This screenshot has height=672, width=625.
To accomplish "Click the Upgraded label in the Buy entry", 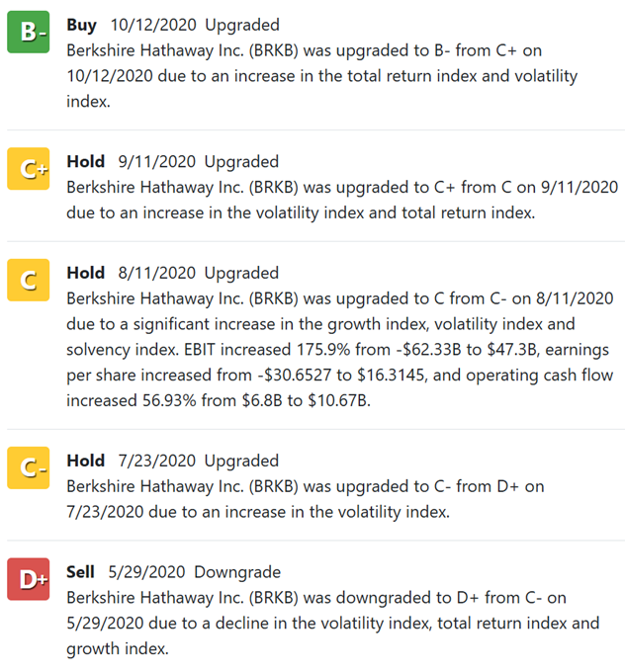I will click(x=241, y=25).
